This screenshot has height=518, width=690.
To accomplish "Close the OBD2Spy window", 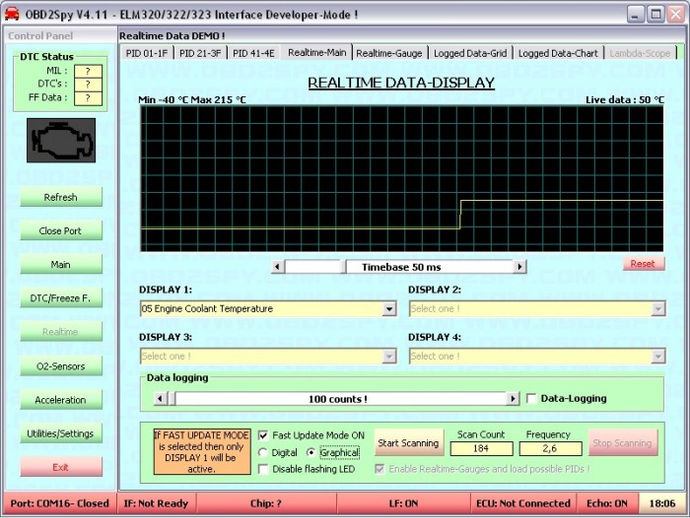I will 676,15.
